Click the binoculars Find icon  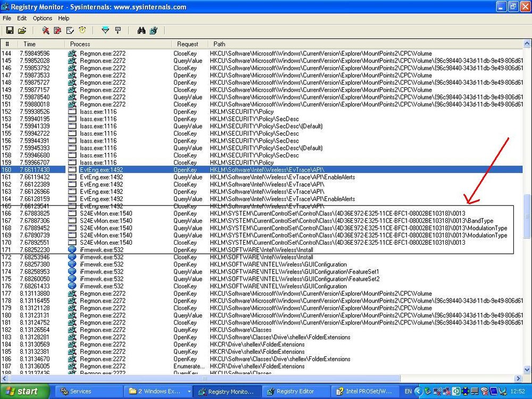[142, 30]
